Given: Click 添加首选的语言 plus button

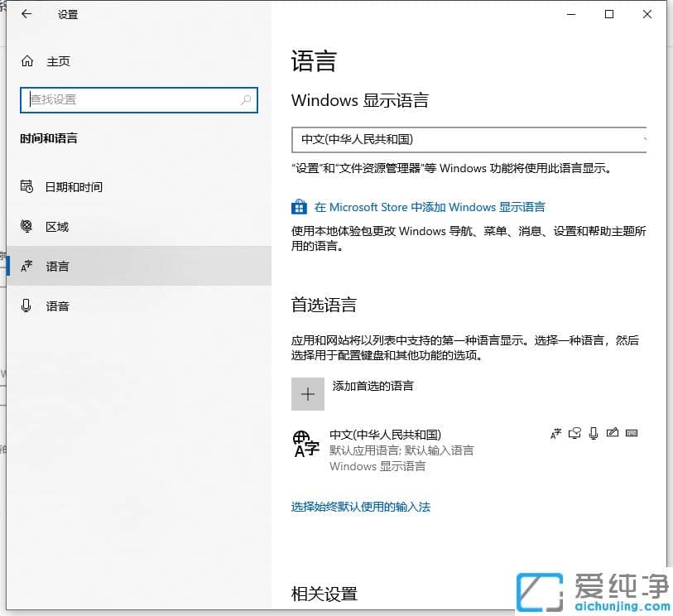Looking at the screenshot, I should [x=308, y=393].
